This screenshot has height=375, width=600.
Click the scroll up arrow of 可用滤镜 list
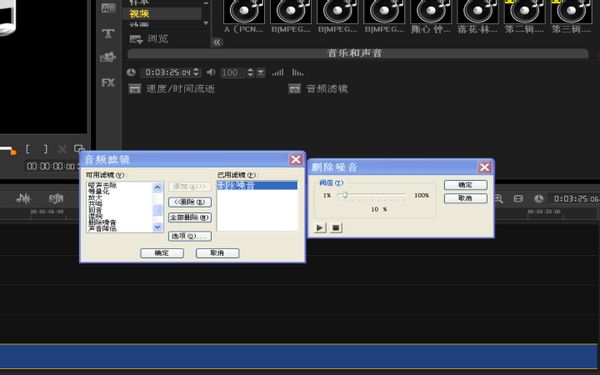coord(158,187)
